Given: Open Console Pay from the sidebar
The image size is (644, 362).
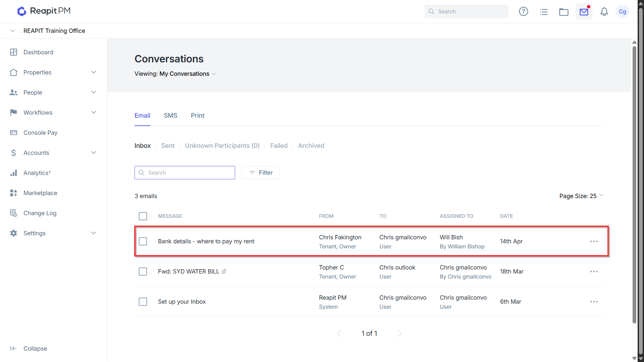Looking at the screenshot, I should pyautogui.click(x=40, y=133).
